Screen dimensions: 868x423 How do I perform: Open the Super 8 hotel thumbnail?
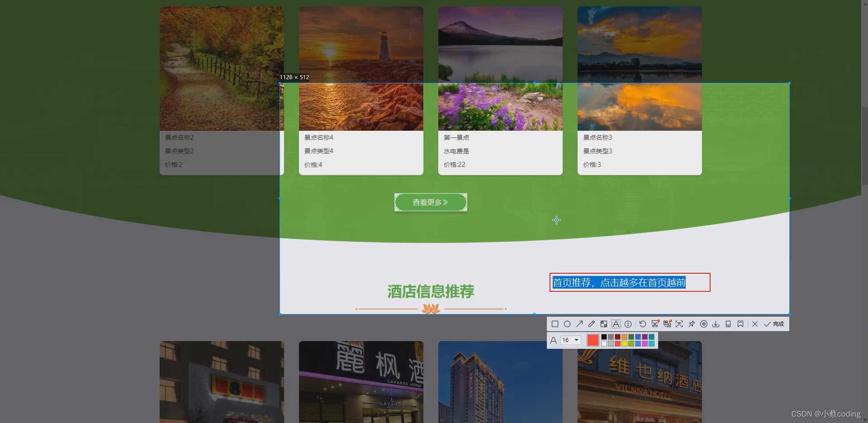click(222, 382)
